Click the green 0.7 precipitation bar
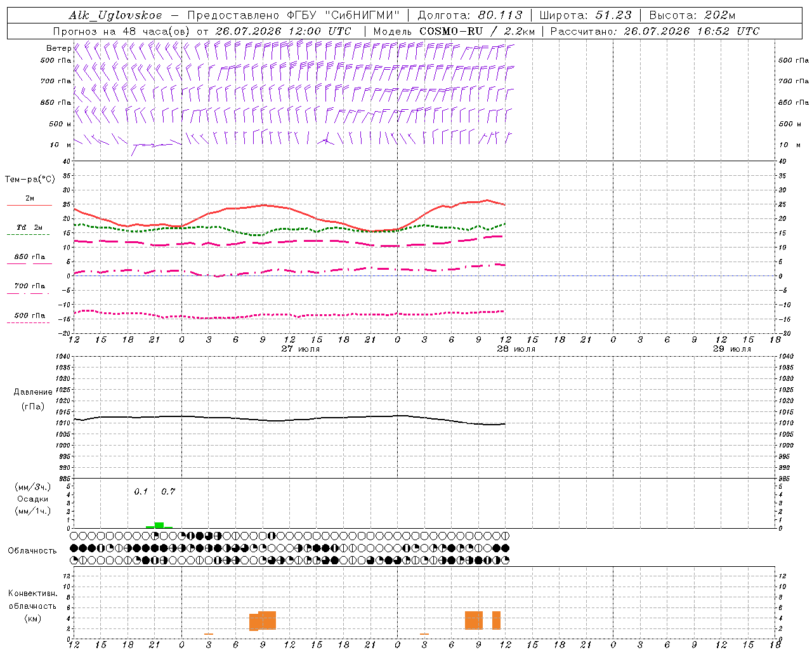This screenshot has width=812, height=650. tap(159, 525)
